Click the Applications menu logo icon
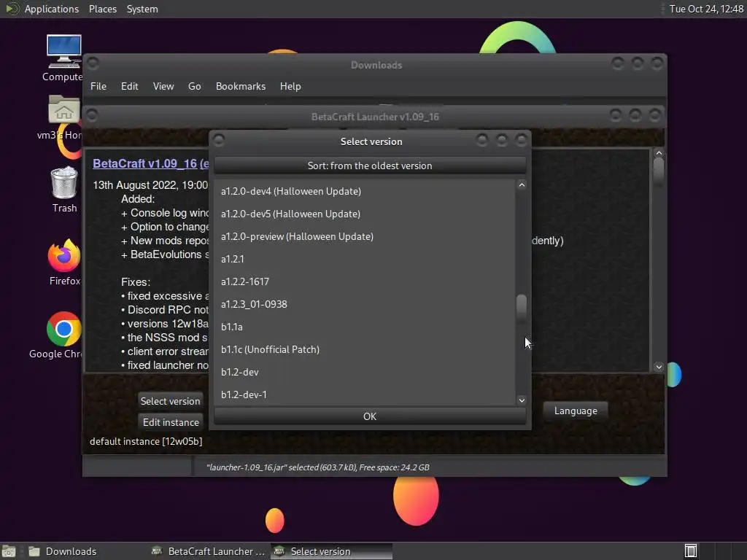Viewport: 747px width, 560px height. click(x=12, y=9)
